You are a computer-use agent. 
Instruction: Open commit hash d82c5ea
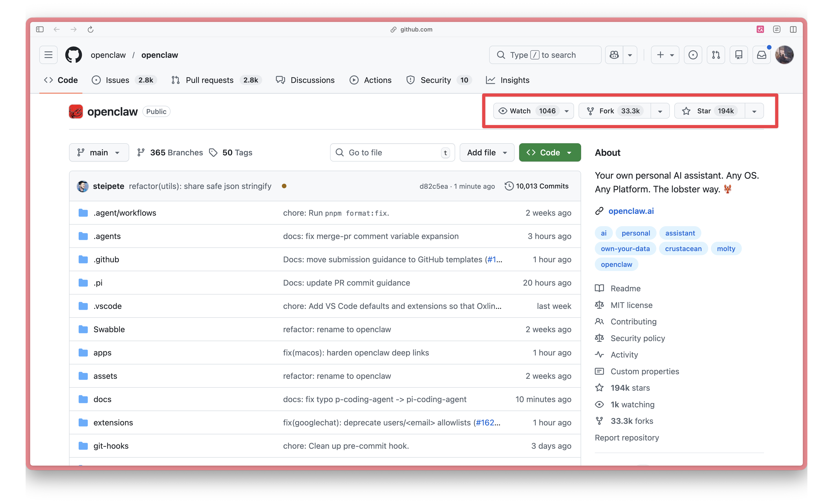coord(433,186)
